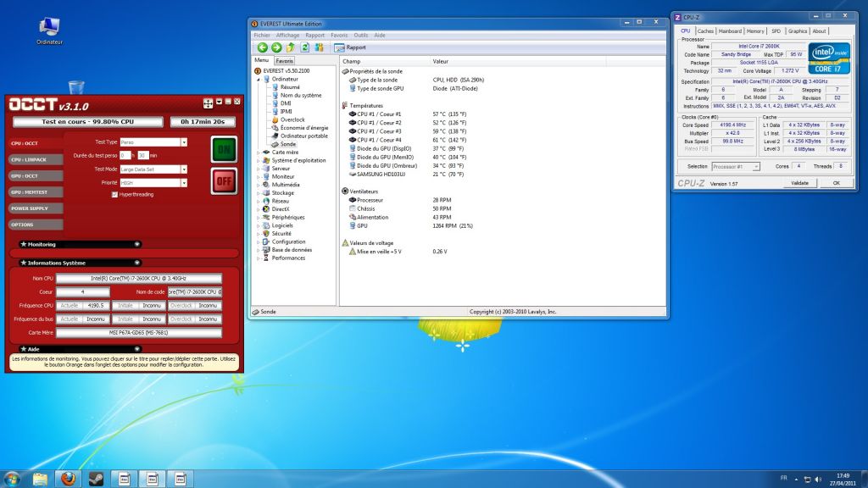868x488 pixels.
Task: Switch to Favoris tab in EVEREST
Action: point(285,61)
